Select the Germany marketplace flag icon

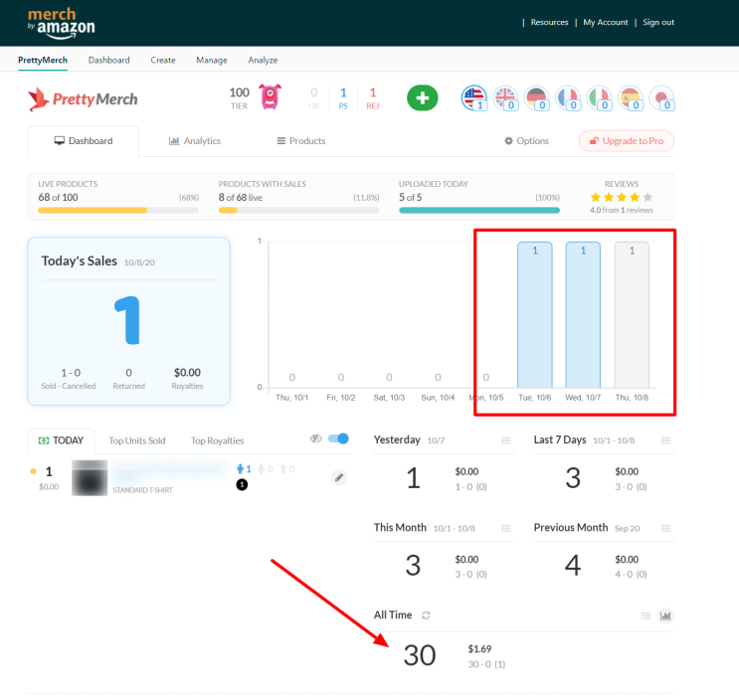(x=536, y=98)
